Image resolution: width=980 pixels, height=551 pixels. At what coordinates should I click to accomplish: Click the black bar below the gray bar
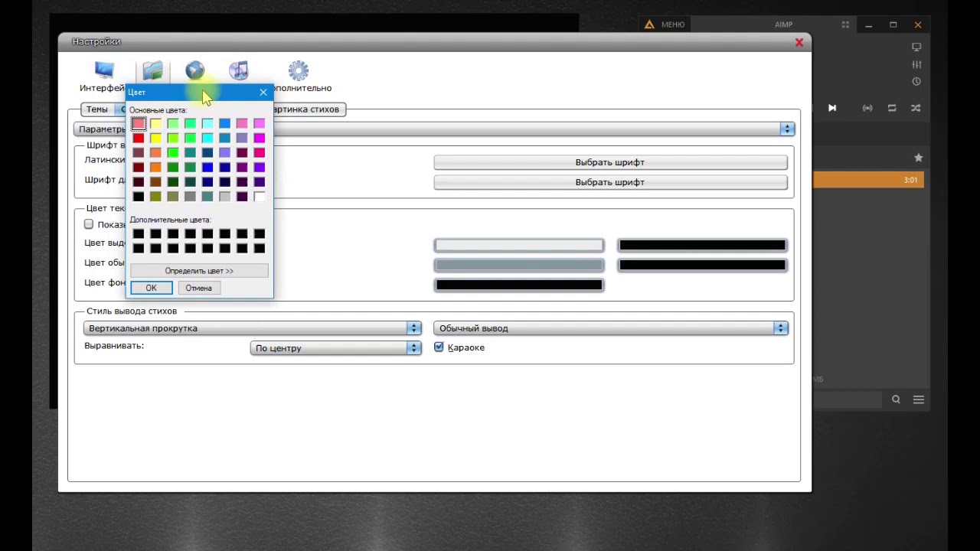tap(519, 285)
